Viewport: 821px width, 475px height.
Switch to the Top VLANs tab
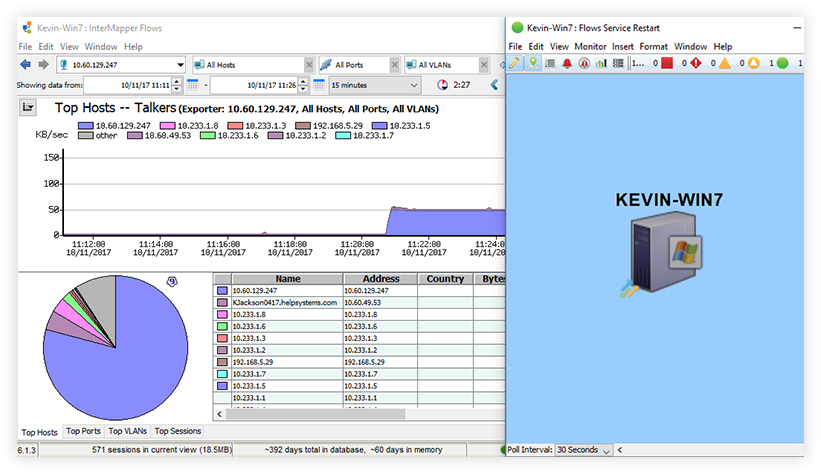128,431
